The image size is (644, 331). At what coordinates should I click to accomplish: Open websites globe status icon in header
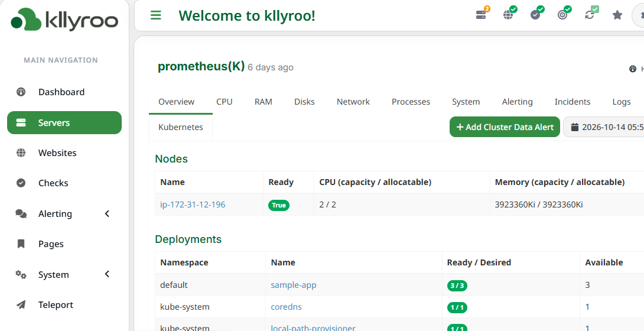point(508,15)
